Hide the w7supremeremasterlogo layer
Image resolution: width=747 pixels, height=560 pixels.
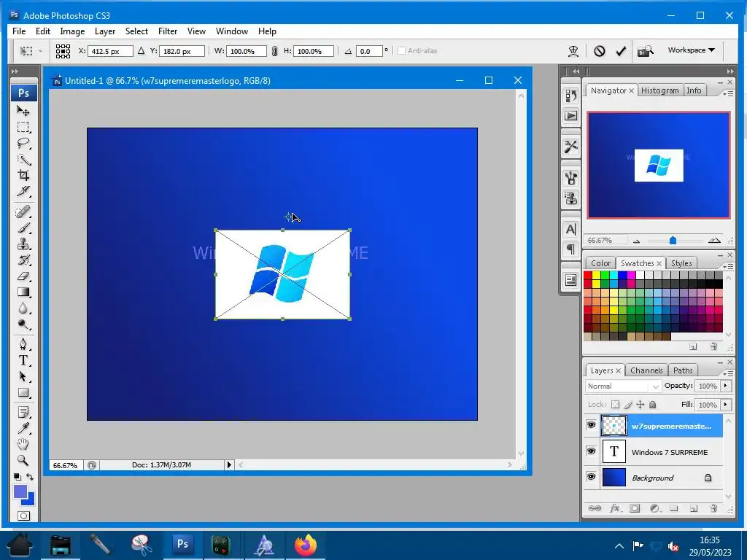[591, 425]
